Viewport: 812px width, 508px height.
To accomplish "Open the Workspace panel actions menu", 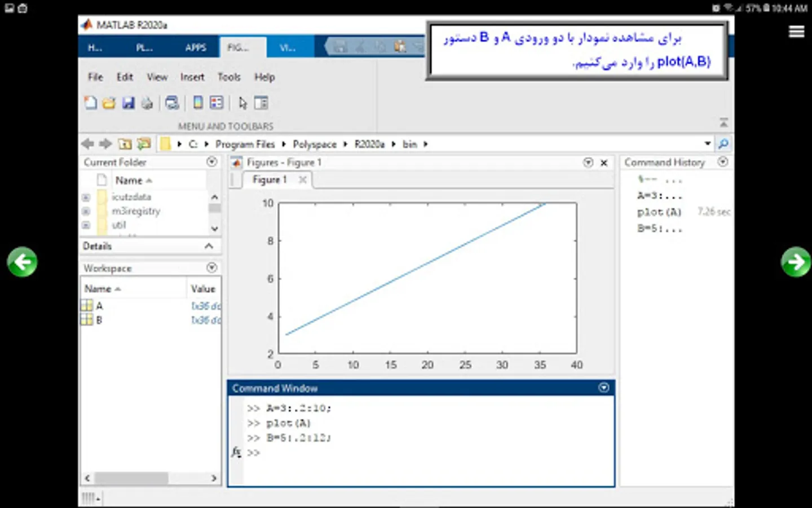I will [212, 268].
